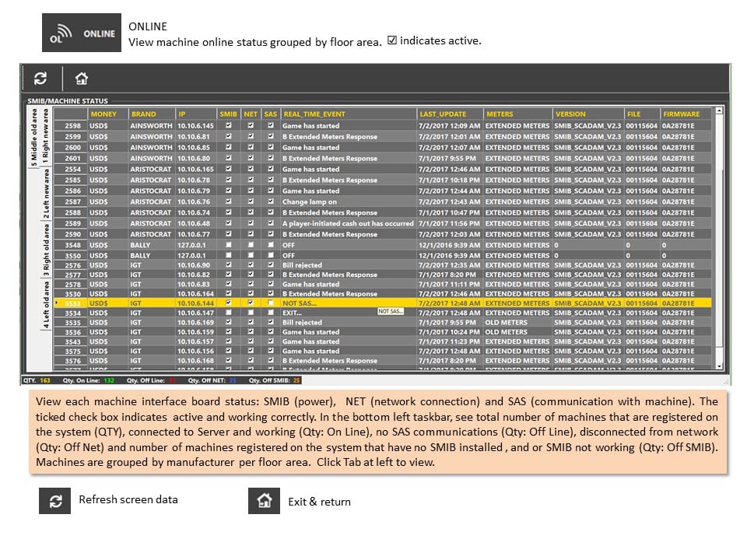Click the home icon in top toolbar
Image resolution: width=747 pixels, height=560 pixels.
click(82, 78)
